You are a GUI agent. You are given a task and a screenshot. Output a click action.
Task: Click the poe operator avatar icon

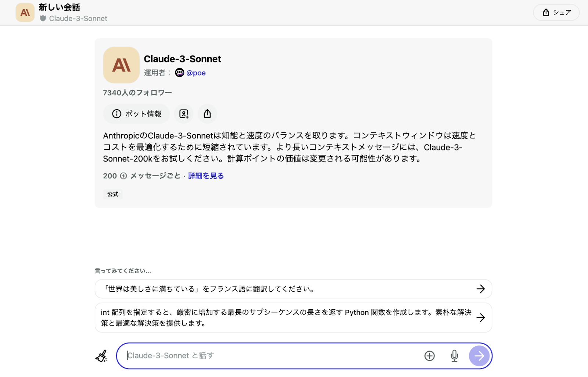pos(179,73)
